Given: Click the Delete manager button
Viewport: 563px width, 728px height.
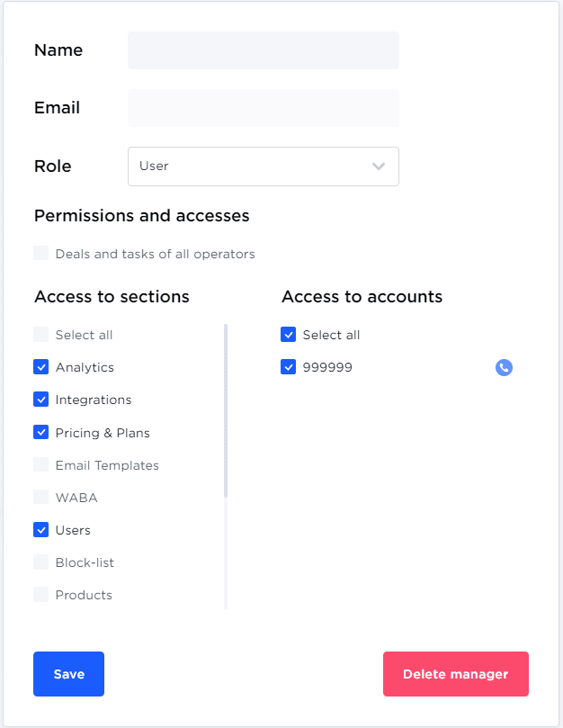Looking at the screenshot, I should [455, 674].
